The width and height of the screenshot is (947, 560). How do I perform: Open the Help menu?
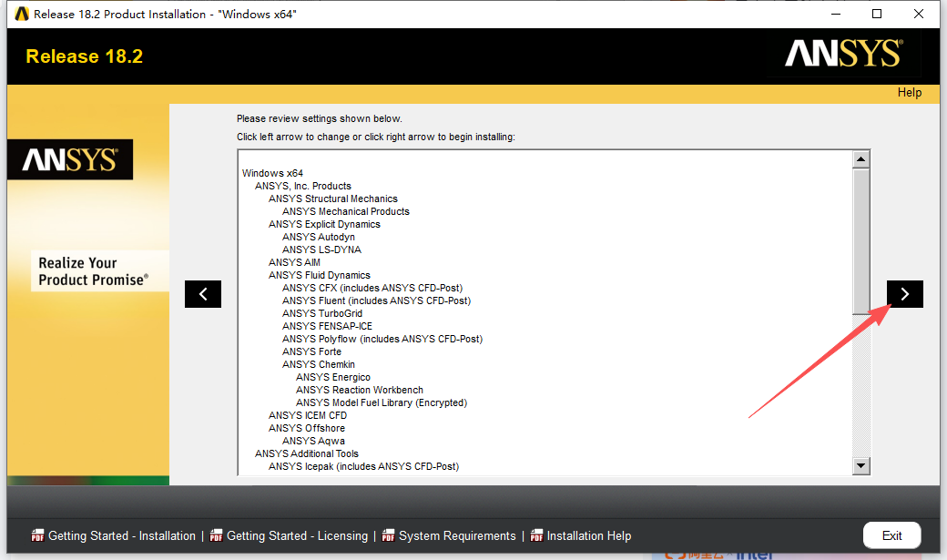coord(909,92)
